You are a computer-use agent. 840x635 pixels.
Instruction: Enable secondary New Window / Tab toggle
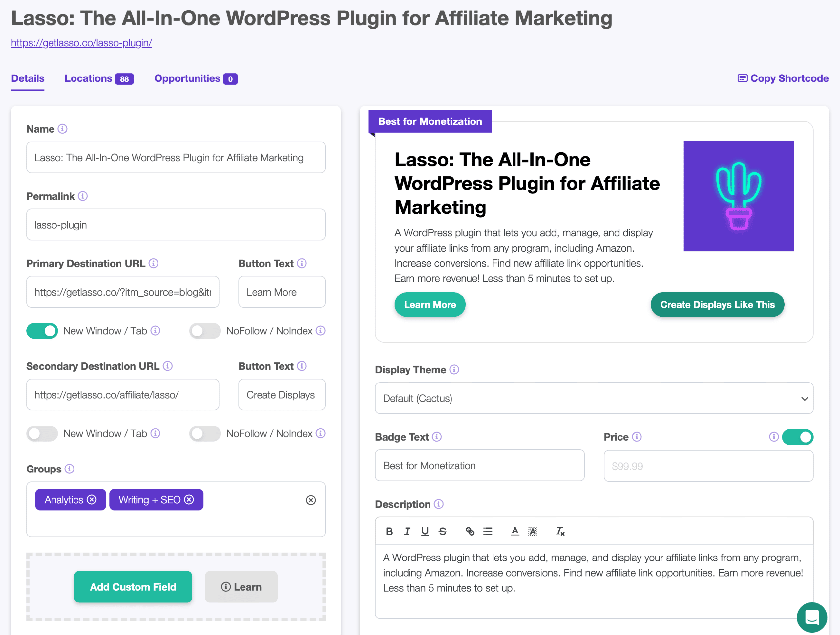42,433
